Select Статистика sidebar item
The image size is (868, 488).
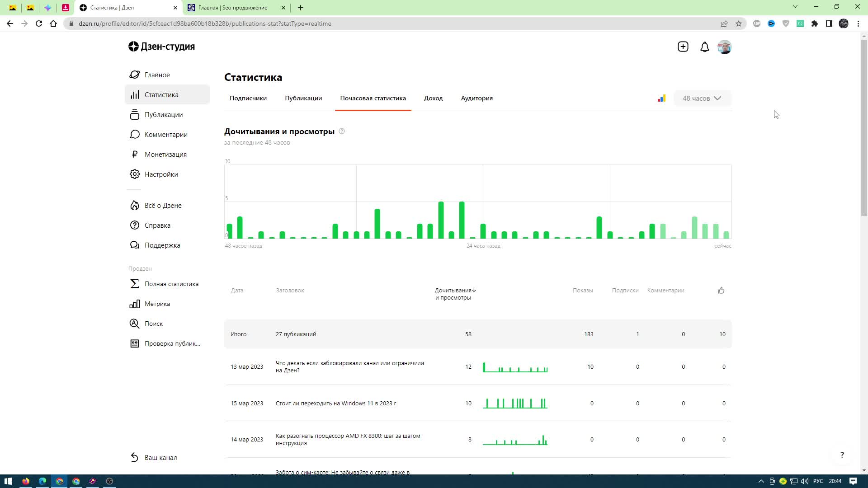tap(167, 95)
